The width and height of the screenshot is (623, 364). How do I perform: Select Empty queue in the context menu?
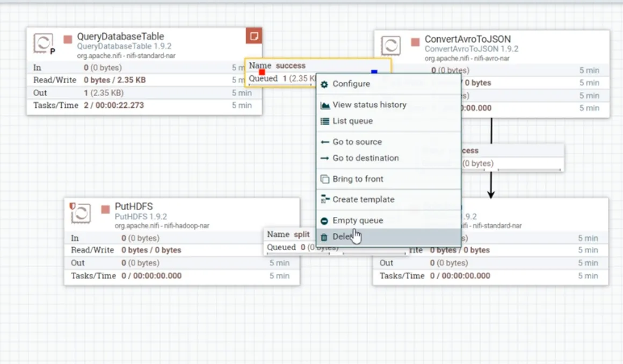(389, 220)
